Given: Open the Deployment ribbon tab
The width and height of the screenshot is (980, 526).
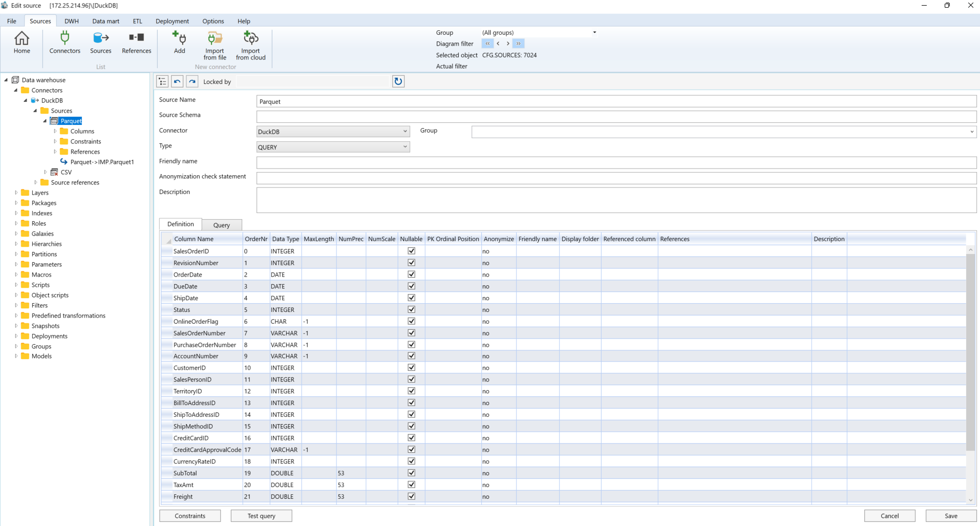Looking at the screenshot, I should coord(172,21).
